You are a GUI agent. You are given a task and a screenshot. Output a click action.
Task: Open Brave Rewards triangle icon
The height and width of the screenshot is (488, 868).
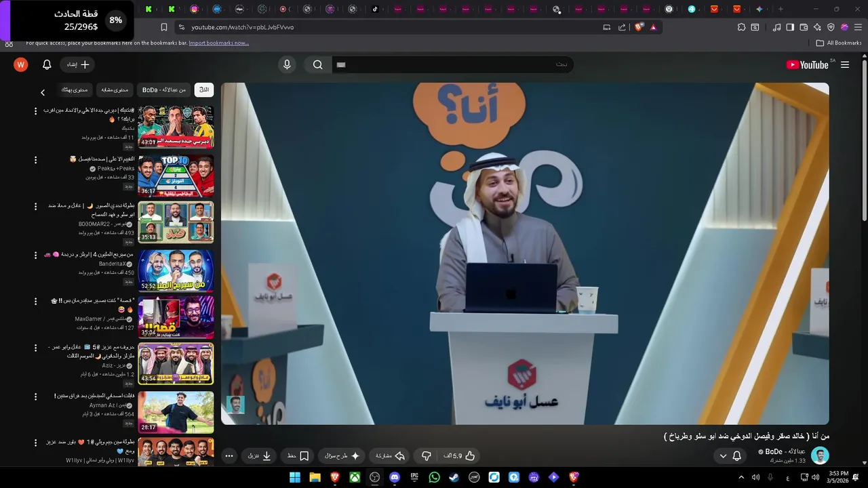(653, 27)
